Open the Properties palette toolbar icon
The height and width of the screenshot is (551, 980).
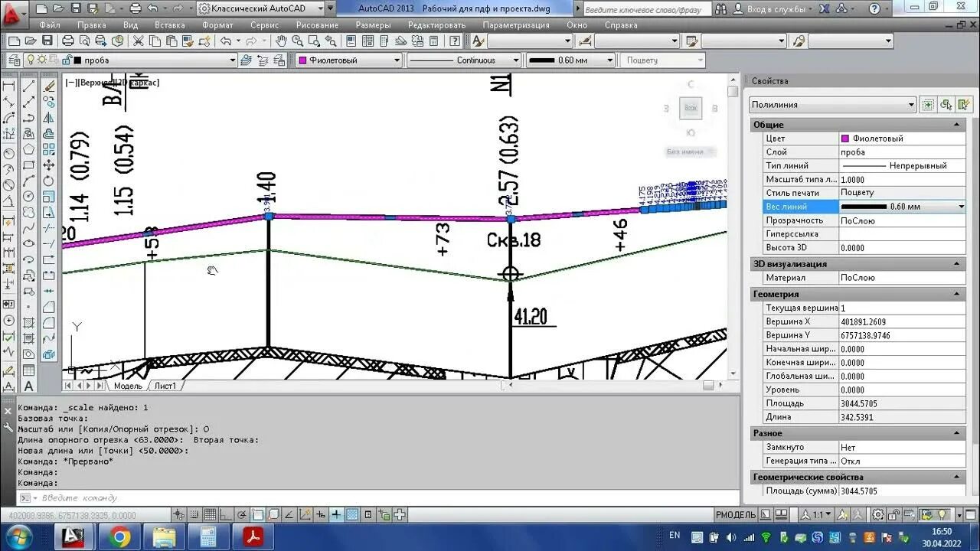point(350,41)
